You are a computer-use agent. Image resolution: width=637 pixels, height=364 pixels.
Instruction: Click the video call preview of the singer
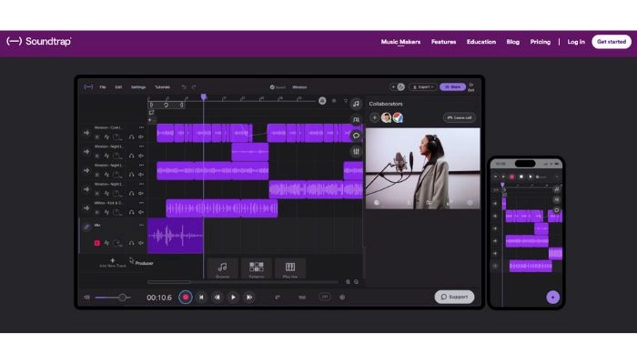tap(423, 168)
